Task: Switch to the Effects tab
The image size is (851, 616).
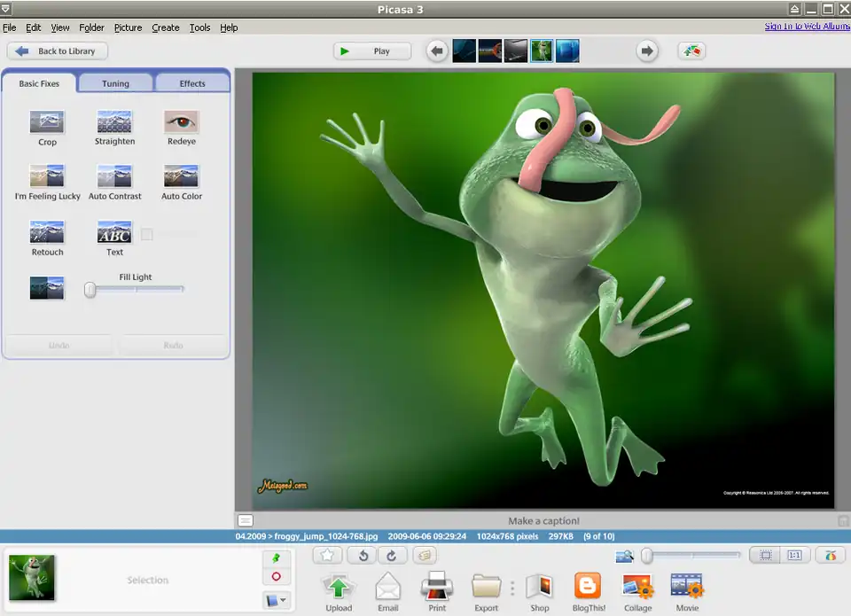Action: pyautogui.click(x=192, y=83)
